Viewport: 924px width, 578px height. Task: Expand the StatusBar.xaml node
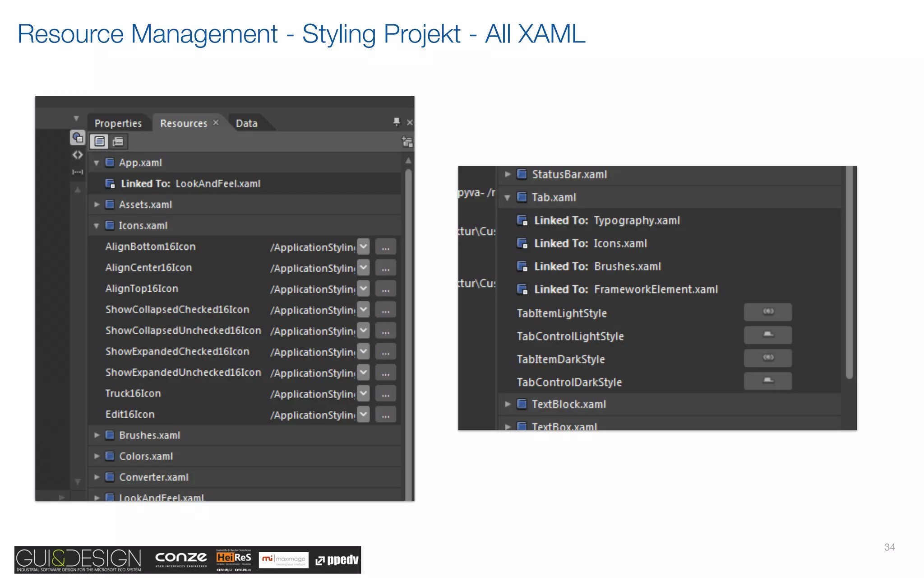(507, 174)
